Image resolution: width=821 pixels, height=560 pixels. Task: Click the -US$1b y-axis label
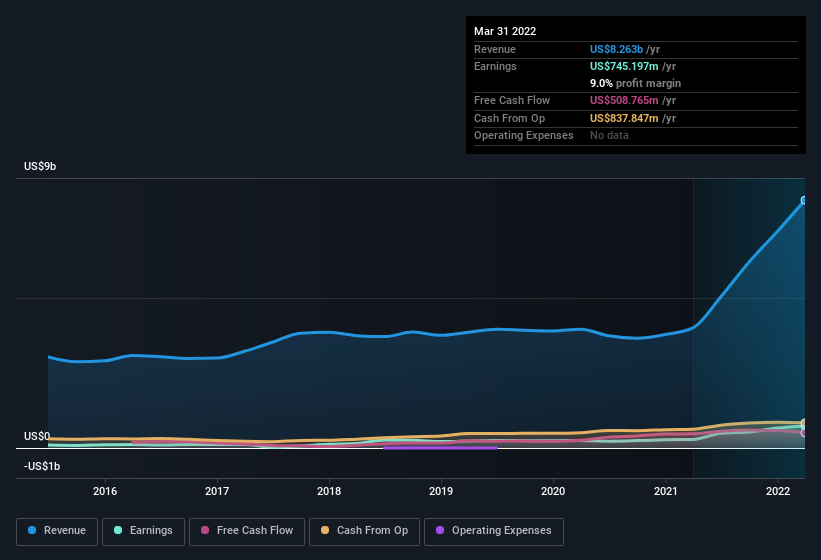[x=42, y=466]
